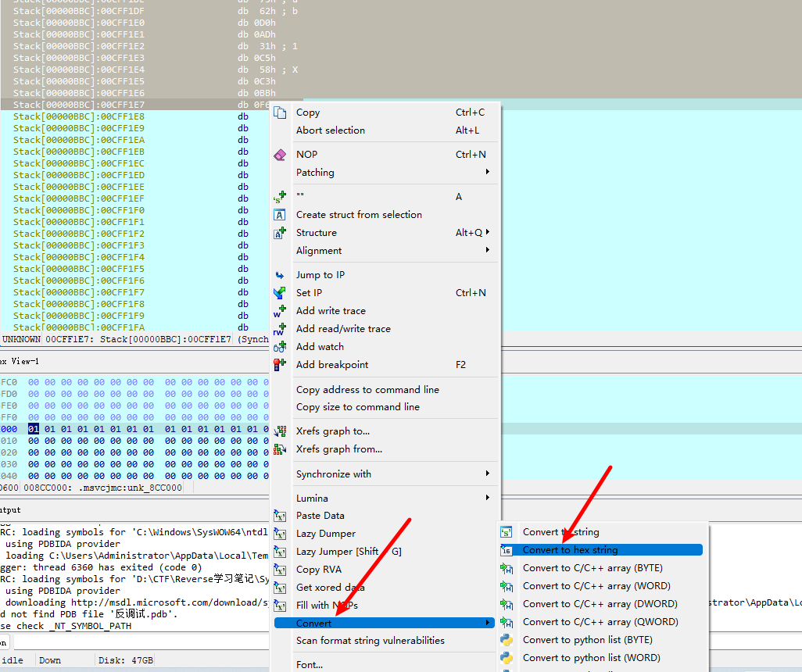Image resolution: width=802 pixels, height=672 pixels.
Task: Select Convert to C/C++ array (DWORD)
Action: [600, 604]
